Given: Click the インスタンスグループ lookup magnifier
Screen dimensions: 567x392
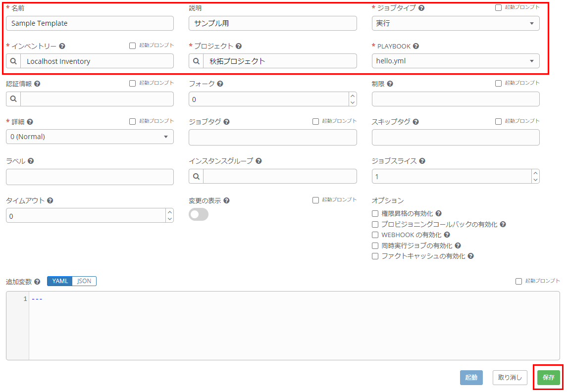Looking at the screenshot, I should (197, 176).
